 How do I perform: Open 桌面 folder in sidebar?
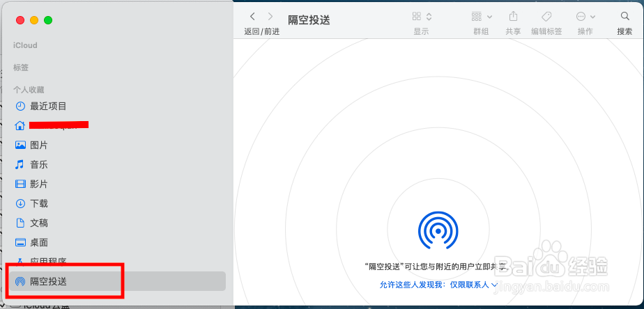(118, 242)
